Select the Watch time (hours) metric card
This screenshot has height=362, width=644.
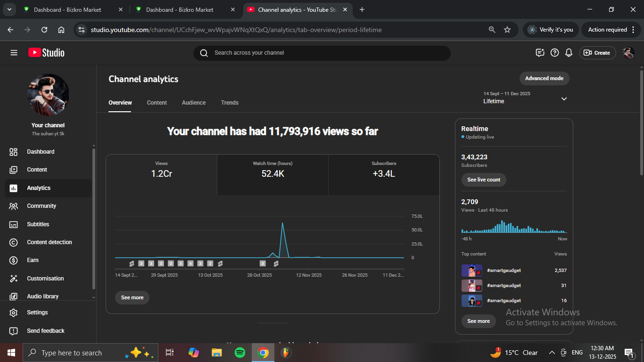(272, 170)
